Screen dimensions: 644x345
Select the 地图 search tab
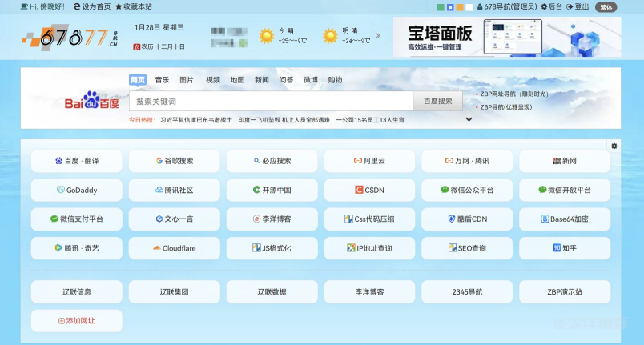tap(237, 80)
